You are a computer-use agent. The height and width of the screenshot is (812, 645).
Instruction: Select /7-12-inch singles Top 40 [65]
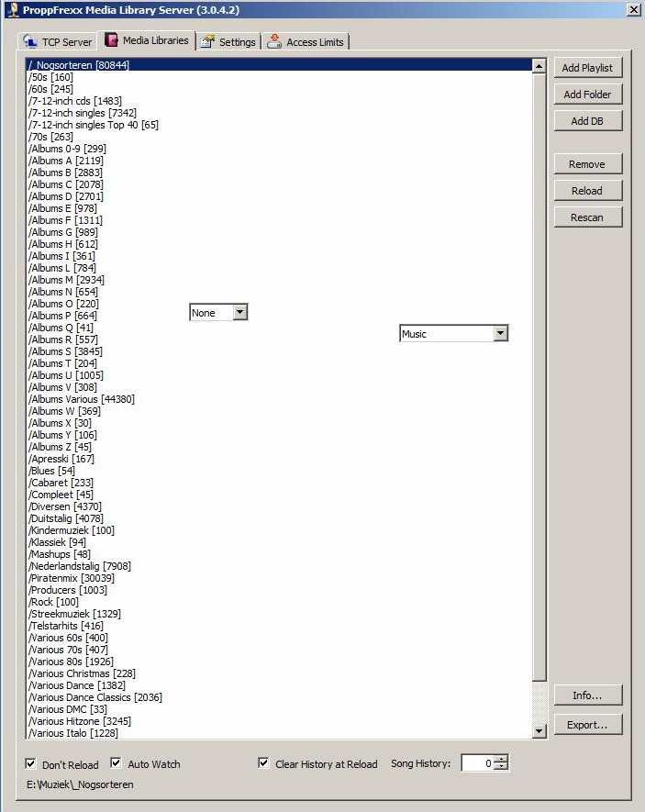click(279, 125)
